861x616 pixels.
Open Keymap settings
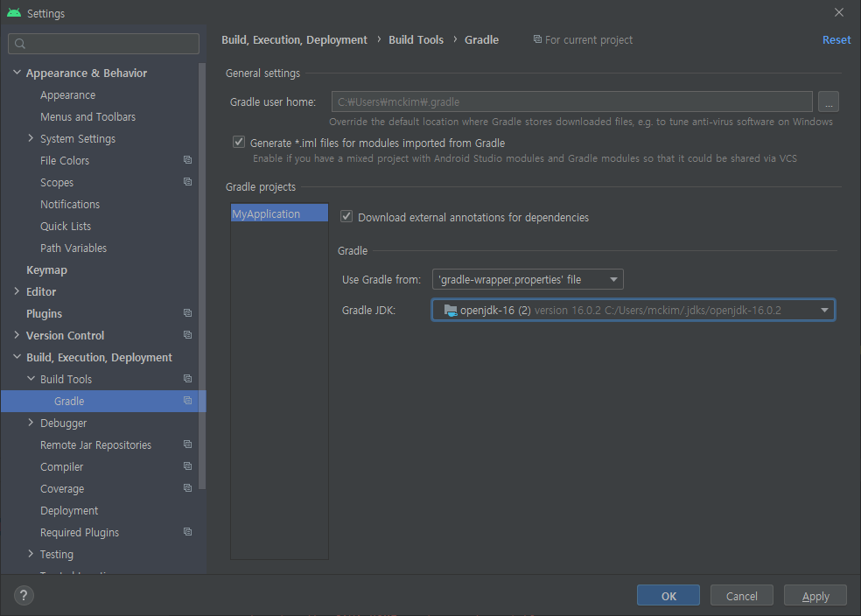click(x=46, y=270)
